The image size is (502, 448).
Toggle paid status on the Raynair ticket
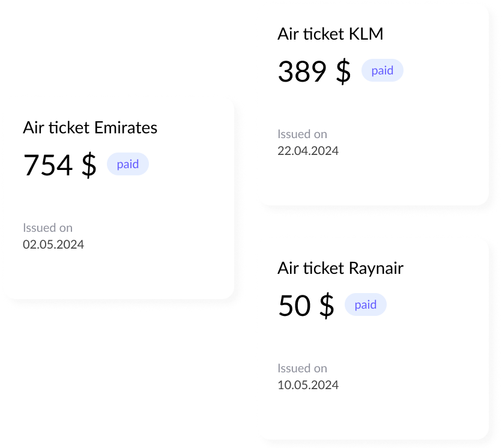pyautogui.click(x=366, y=304)
